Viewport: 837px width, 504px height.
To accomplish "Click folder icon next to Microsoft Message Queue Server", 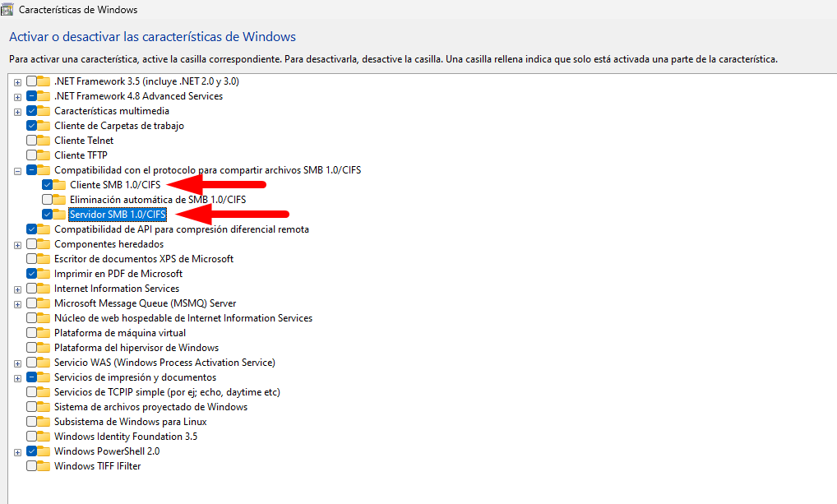I will (44, 303).
